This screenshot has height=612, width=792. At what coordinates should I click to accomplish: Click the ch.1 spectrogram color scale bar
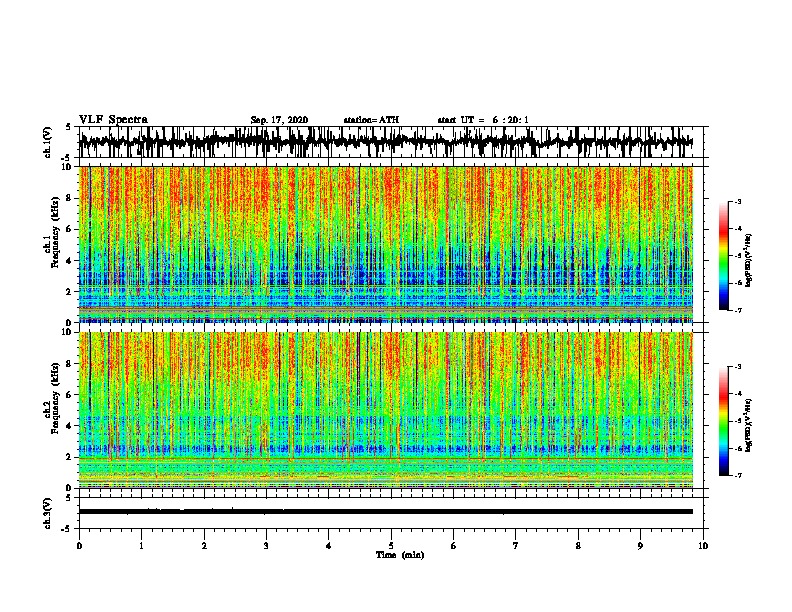723,256
